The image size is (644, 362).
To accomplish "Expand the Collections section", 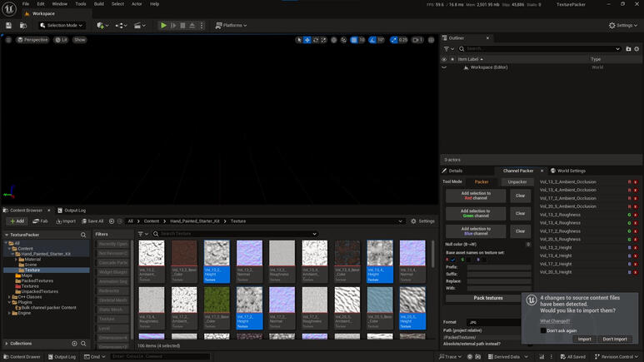I will 7,344.
